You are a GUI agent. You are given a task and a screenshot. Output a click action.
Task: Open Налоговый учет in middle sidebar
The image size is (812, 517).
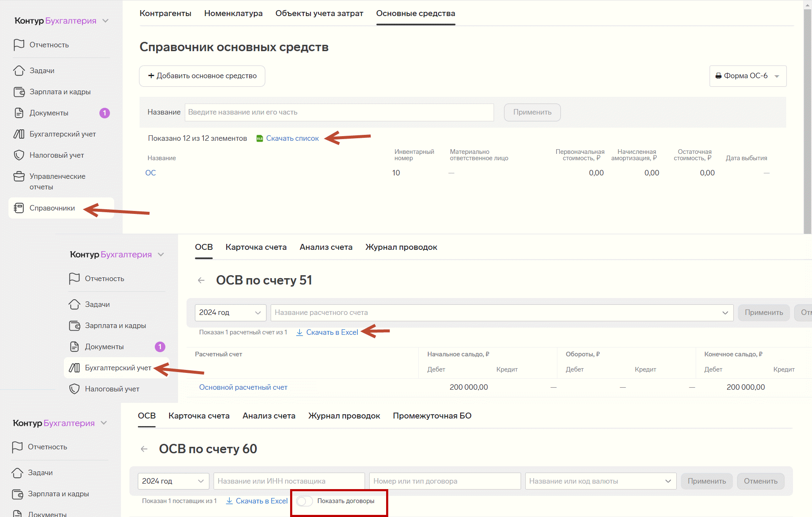point(112,389)
